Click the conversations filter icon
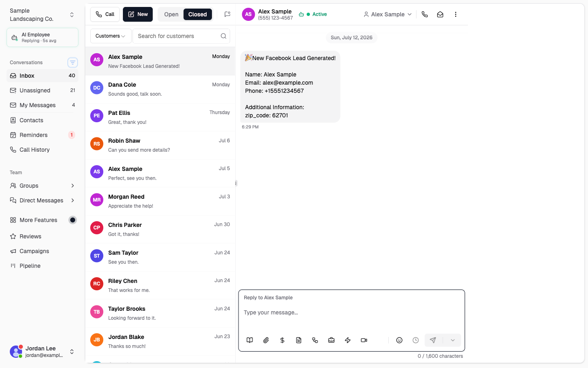 click(x=73, y=63)
